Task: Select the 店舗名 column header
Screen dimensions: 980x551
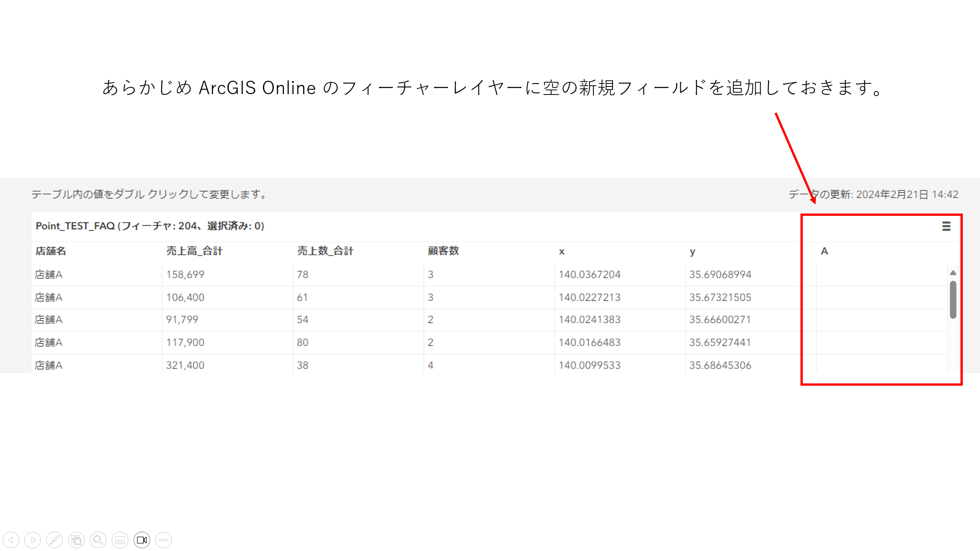Action: coord(51,251)
